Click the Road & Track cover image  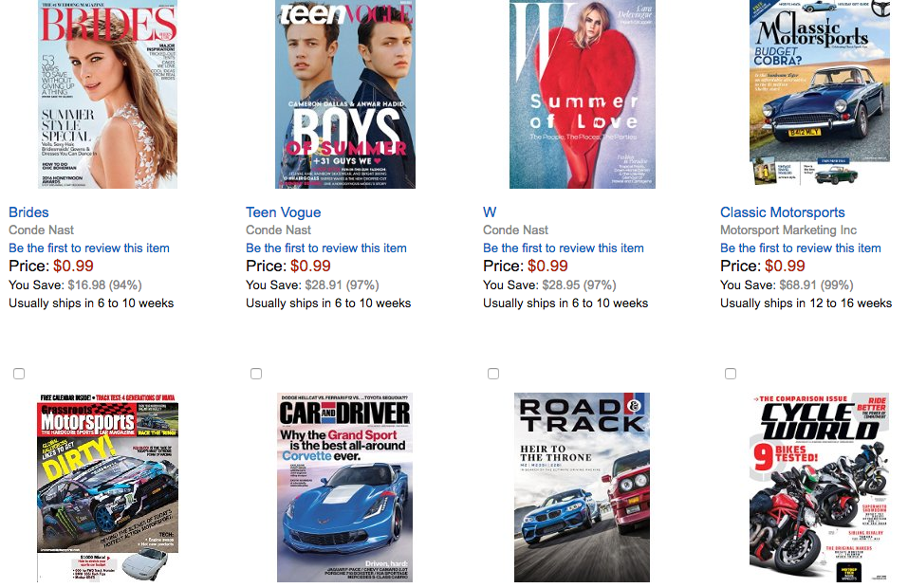pyautogui.click(x=582, y=487)
